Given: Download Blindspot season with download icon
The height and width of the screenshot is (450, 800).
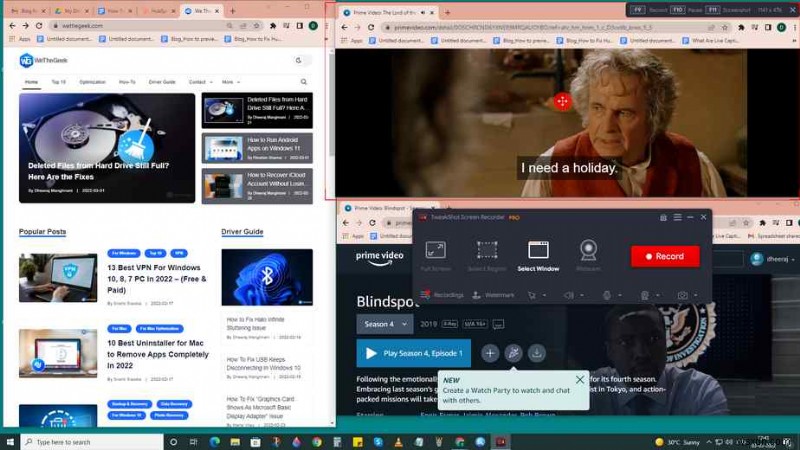Looking at the screenshot, I should pyautogui.click(x=537, y=353).
